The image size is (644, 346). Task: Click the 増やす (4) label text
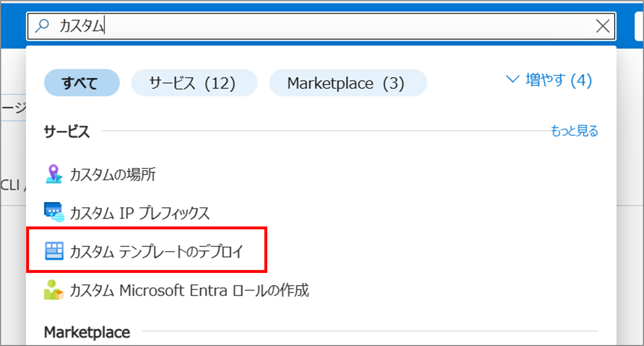tap(558, 80)
